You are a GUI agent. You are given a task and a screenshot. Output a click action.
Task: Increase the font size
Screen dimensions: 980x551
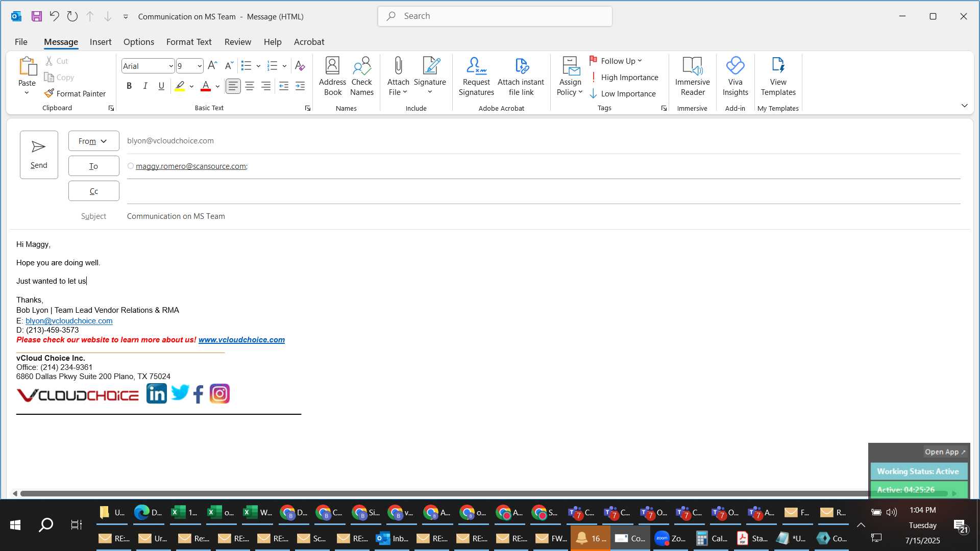coord(212,66)
